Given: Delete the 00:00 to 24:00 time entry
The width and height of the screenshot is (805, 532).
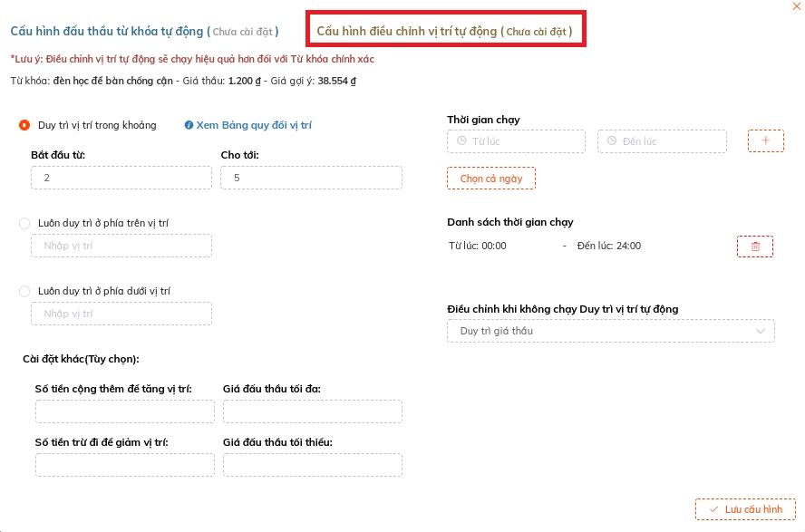Looking at the screenshot, I should coord(755,247).
